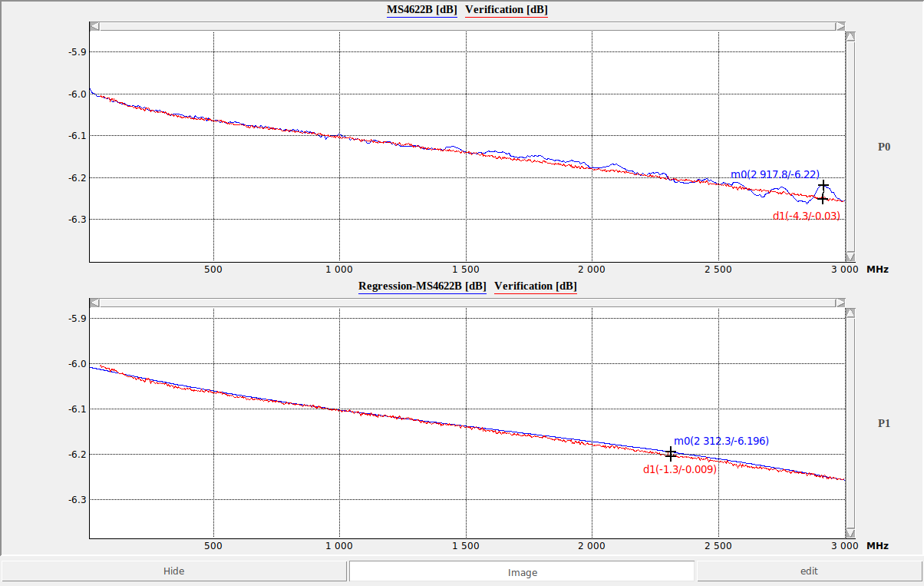Click the P0 plot label
This screenshot has width=924, height=586.
pos(884,146)
